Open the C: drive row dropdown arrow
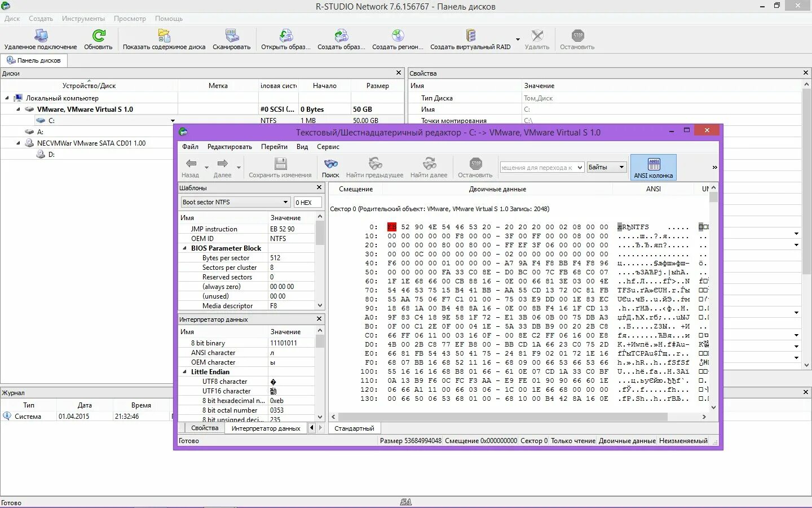 173,121
